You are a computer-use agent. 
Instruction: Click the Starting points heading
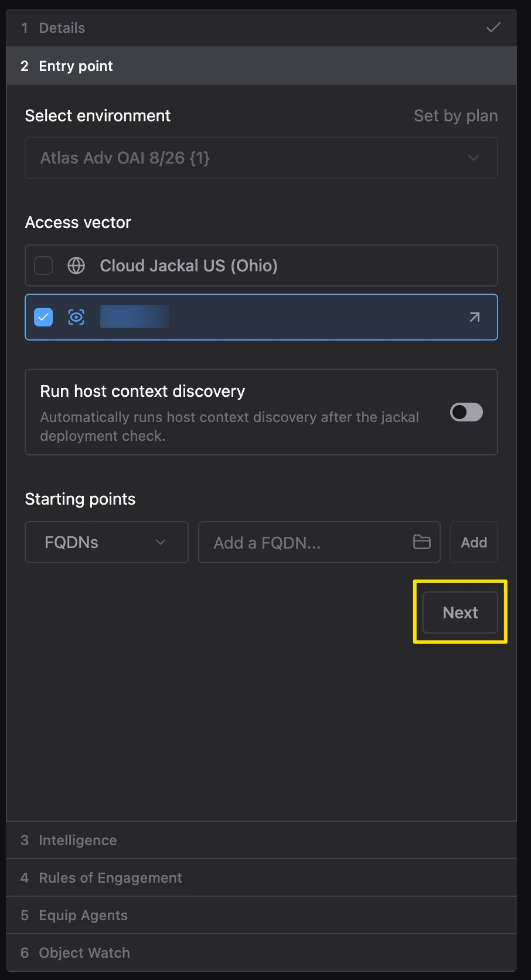pos(80,499)
